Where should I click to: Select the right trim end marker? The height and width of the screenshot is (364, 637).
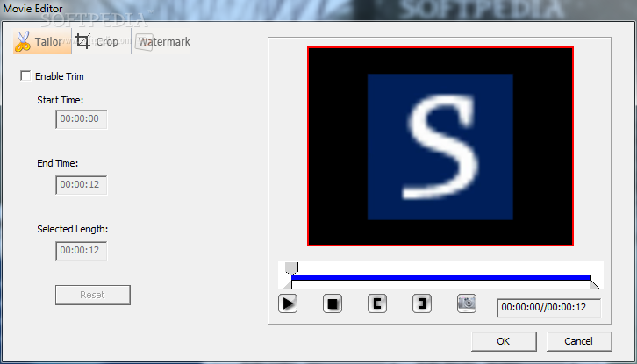pyautogui.click(x=596, y=285)
